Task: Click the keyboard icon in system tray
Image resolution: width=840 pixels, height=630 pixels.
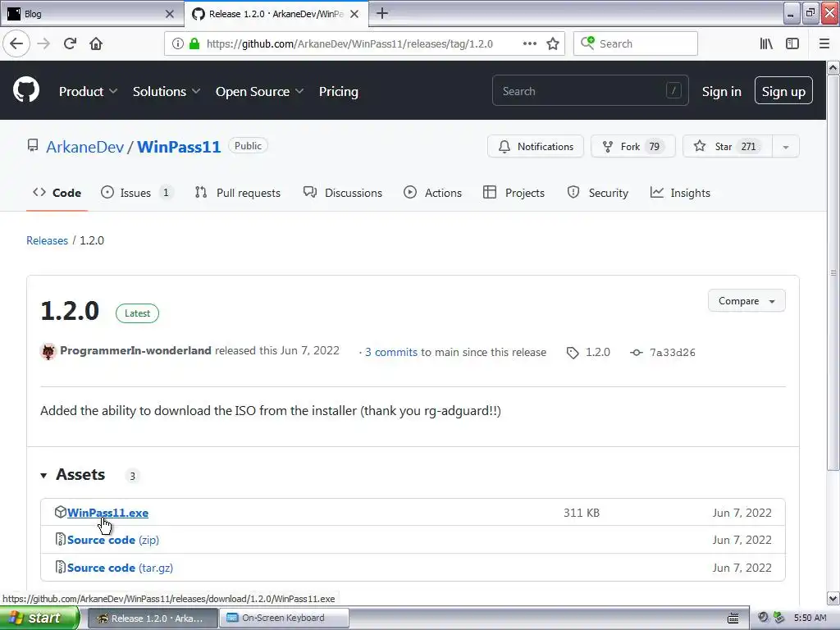Action: [733, 619]
